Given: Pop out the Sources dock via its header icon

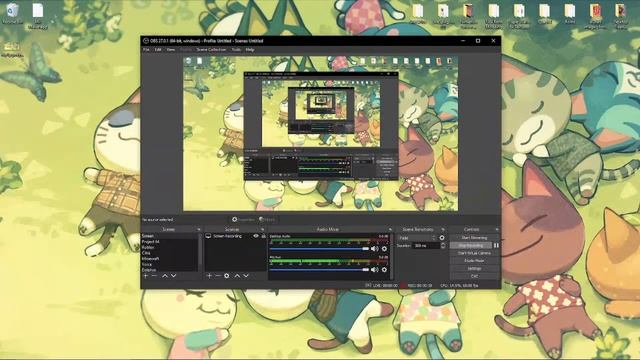Looking at the screenshot, I should tap(262, 229).
